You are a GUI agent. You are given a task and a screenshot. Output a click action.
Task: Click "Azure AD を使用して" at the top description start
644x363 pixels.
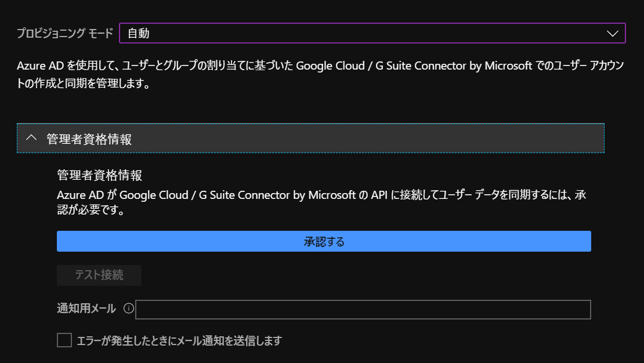click(x=59, y=66)
